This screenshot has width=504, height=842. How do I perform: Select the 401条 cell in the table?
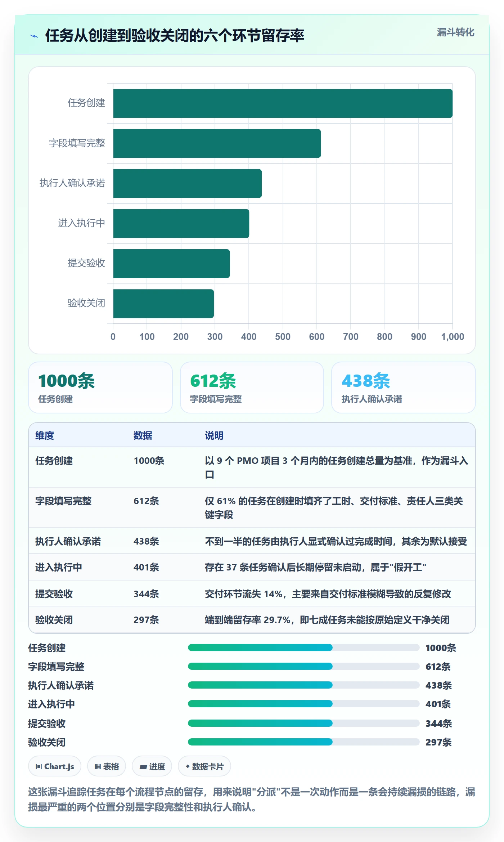pos(146,567)
